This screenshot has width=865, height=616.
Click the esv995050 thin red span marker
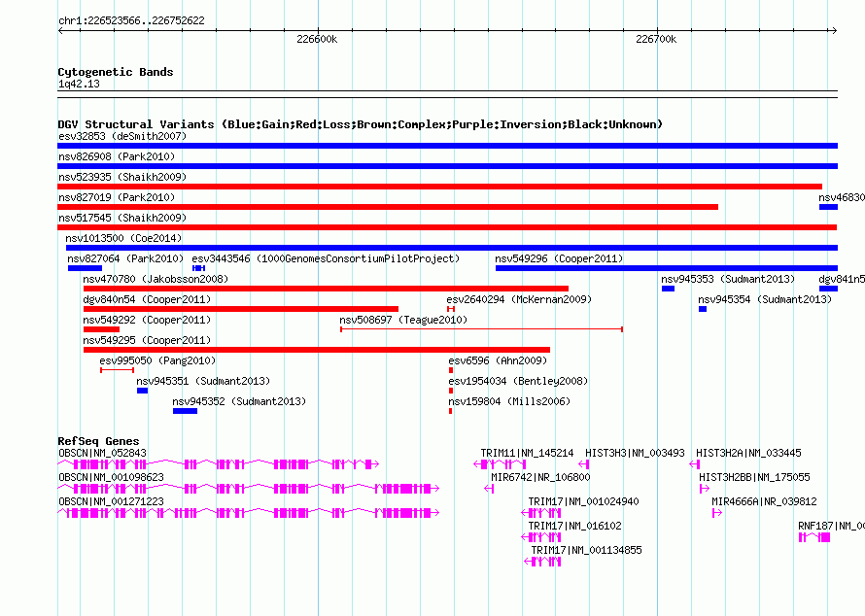click(x=117, y=370)
